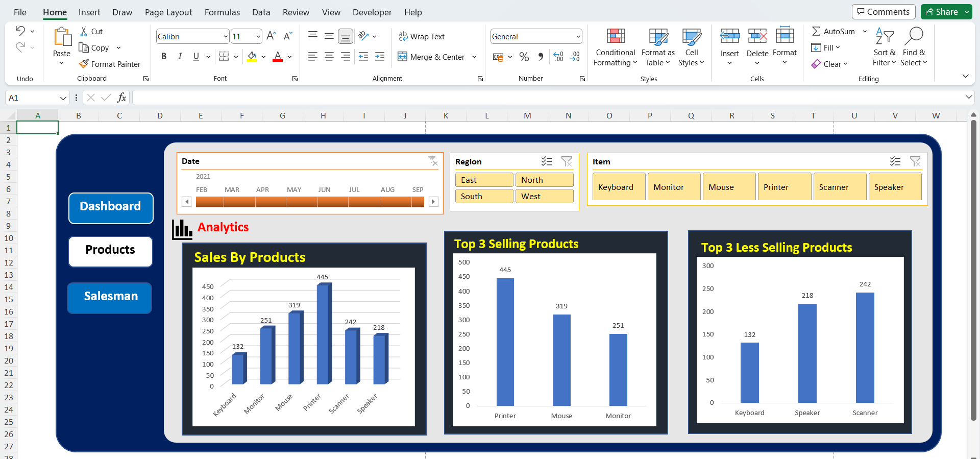Switch to the Formulas tab

tap(222, 12)
